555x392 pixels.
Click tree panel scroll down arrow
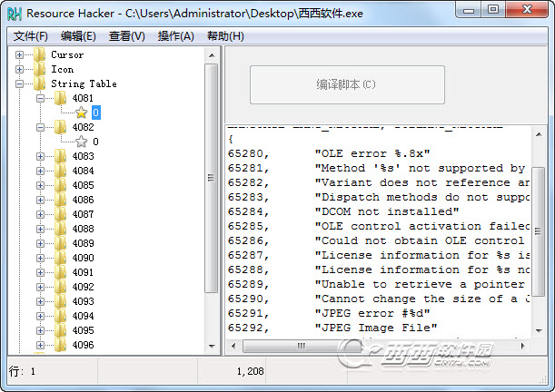pyautogui.click(x=212, y=346)
